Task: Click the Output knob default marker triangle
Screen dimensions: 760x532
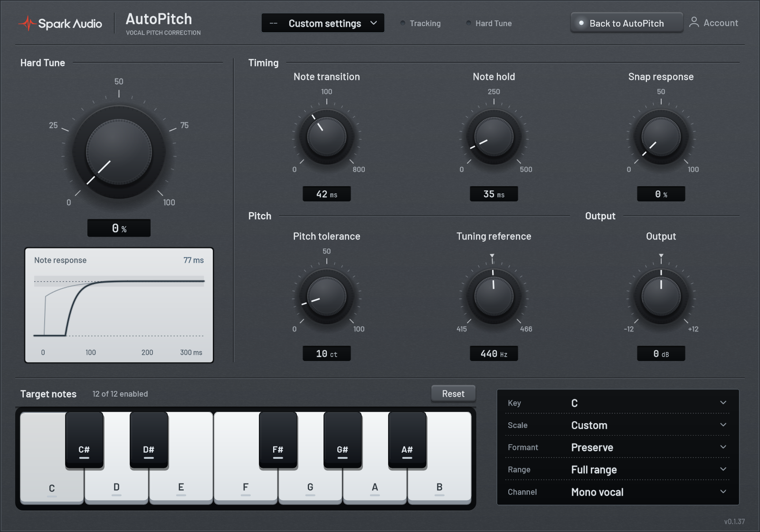Action: (661, 256)
